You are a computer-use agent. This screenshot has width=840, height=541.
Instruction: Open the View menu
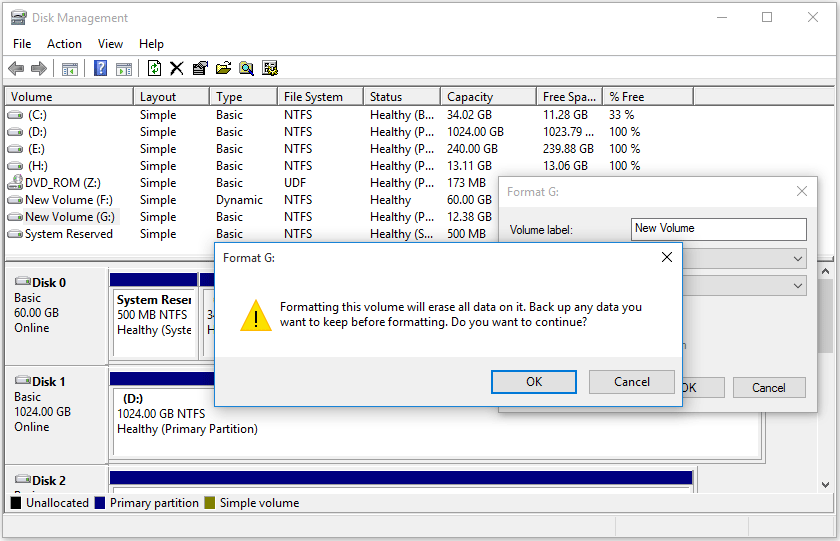[x=110, y=44]
